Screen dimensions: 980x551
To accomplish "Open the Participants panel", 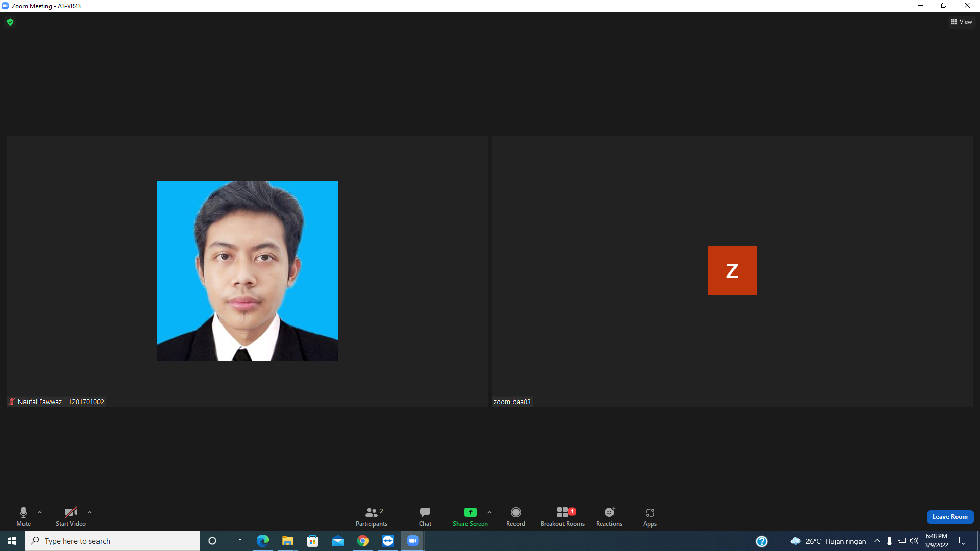I will point(372,516).
